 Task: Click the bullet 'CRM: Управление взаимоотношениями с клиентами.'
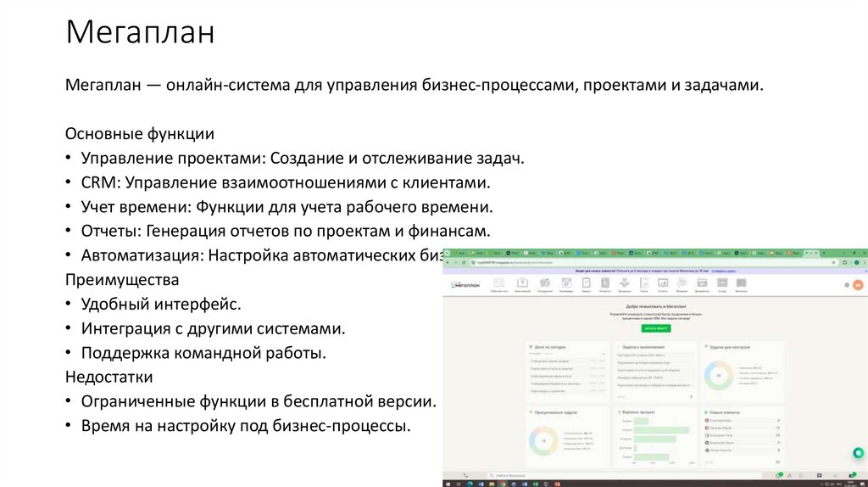(x=286, y=182)
